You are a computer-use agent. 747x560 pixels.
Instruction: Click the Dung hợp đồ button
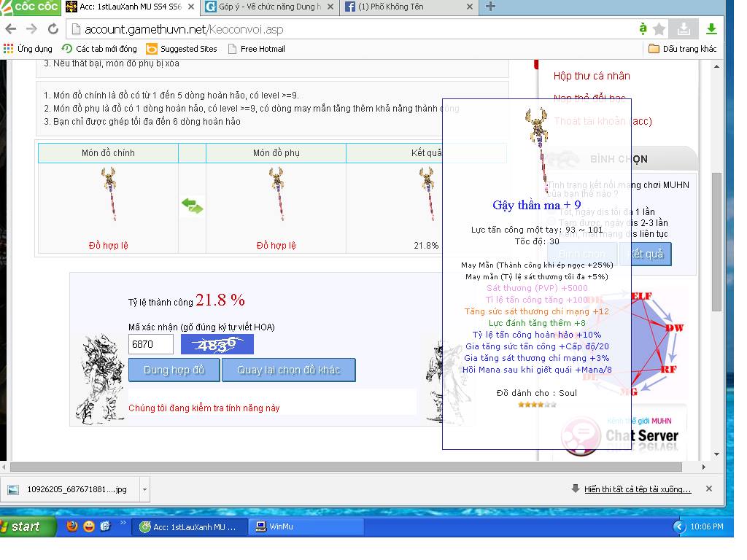coord(174,370)
